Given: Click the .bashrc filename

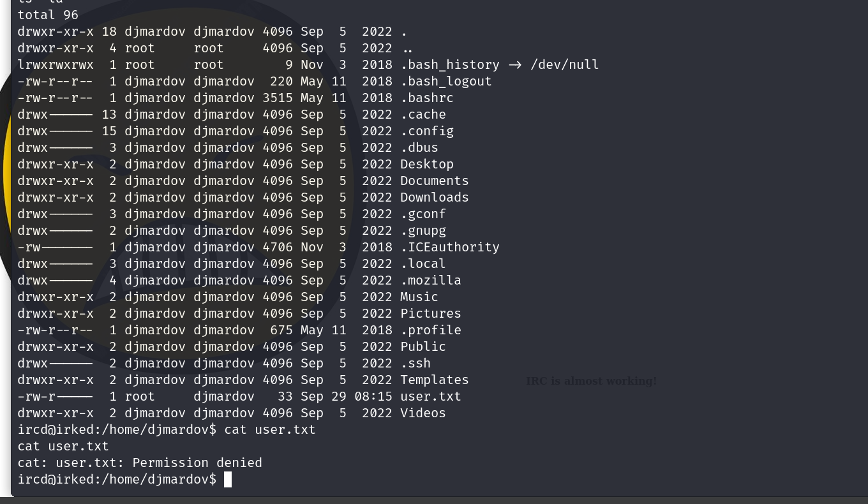Looking at the screenshot, I should pos(426,98).
